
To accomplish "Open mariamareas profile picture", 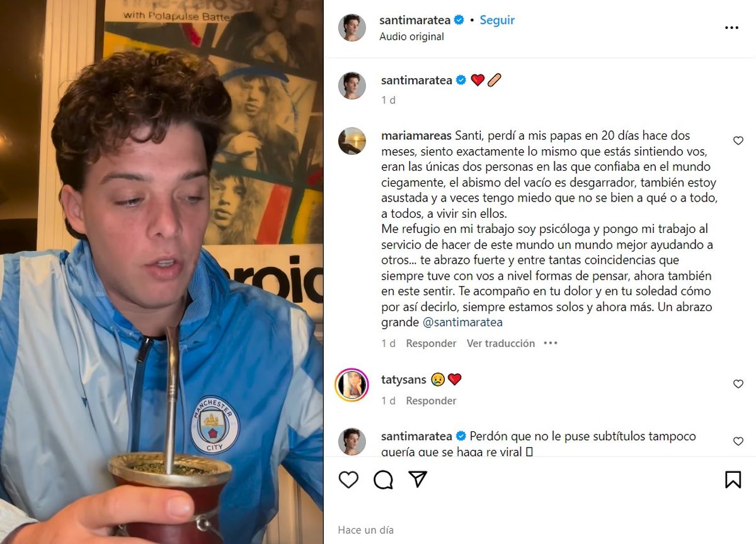I will (352, 141).
